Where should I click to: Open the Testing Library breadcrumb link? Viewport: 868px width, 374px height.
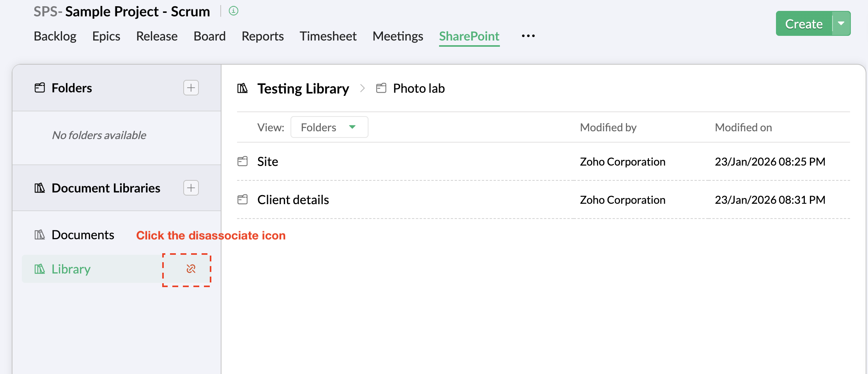[x=303, y=89]
